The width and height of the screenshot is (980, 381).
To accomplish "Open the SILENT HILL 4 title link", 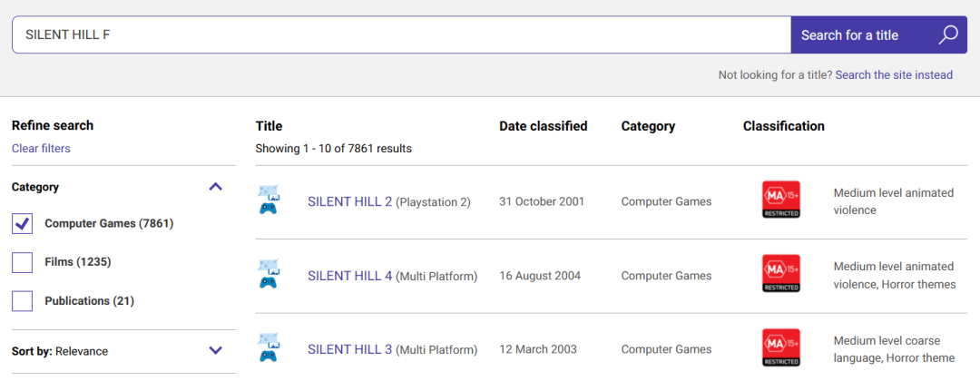I will [349, 276].
